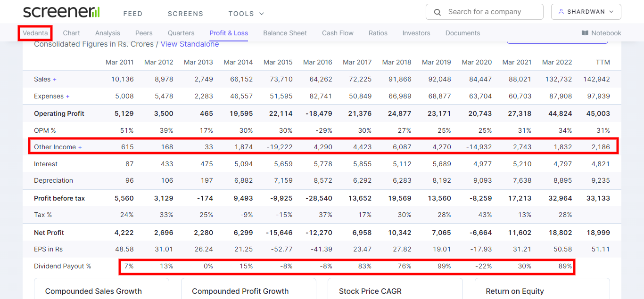Click the View Standalone link
Screen dimensions: 644x299
point(190,44)
